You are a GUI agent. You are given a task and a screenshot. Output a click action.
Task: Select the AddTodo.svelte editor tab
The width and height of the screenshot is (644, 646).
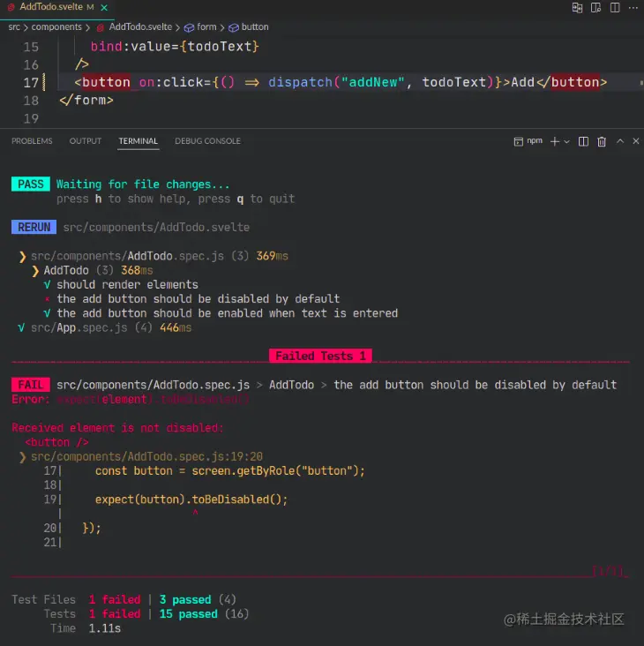click(56, 7)
